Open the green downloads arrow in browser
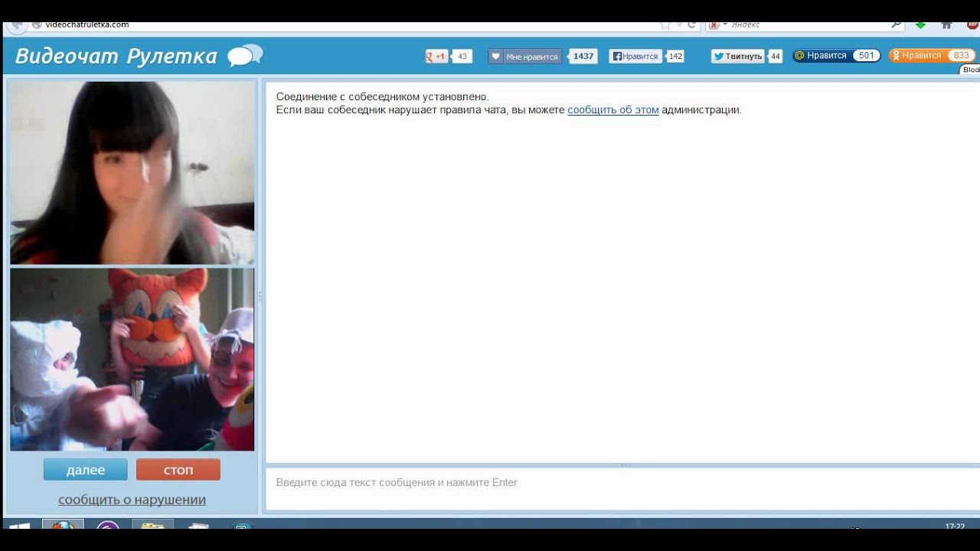 point(921,24)
